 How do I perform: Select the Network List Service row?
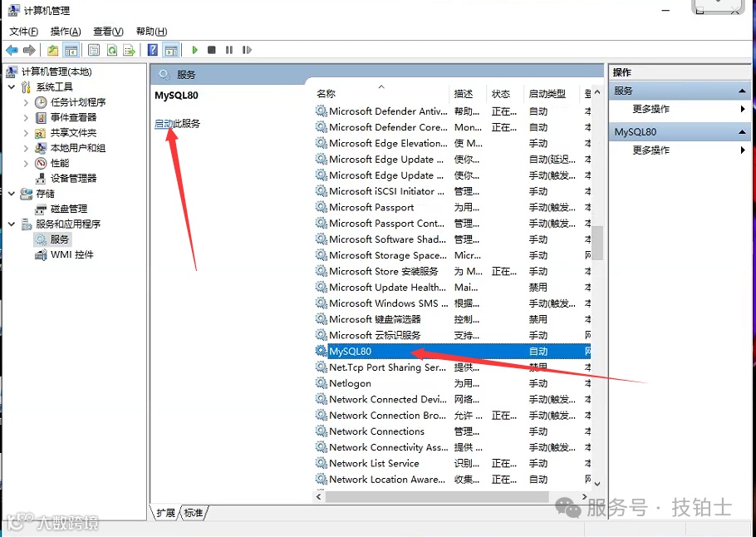point(453,464)
